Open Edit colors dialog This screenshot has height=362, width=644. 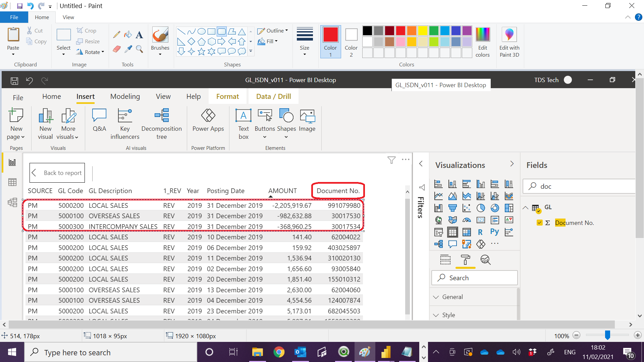tap(483, 42)
